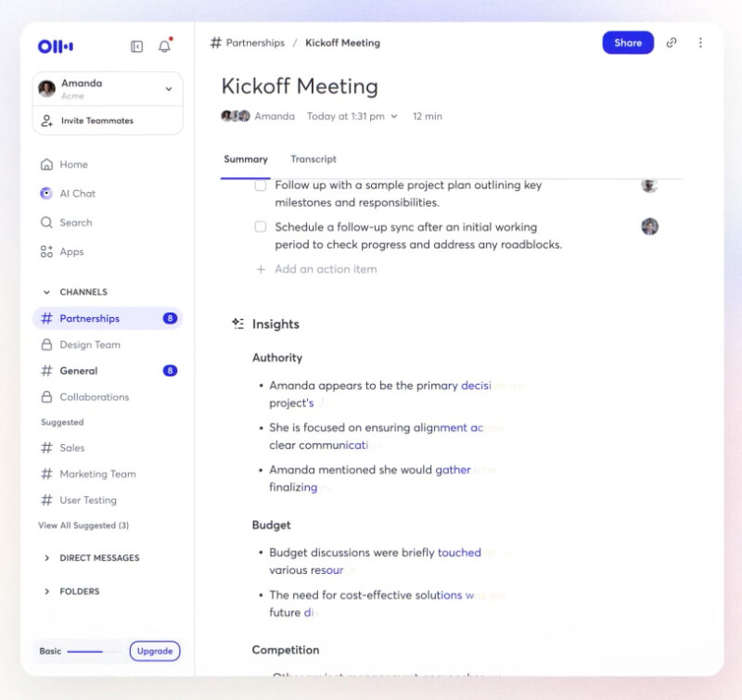Switch to the Transcript tab
742x700 pixels.
coord(313,159)
